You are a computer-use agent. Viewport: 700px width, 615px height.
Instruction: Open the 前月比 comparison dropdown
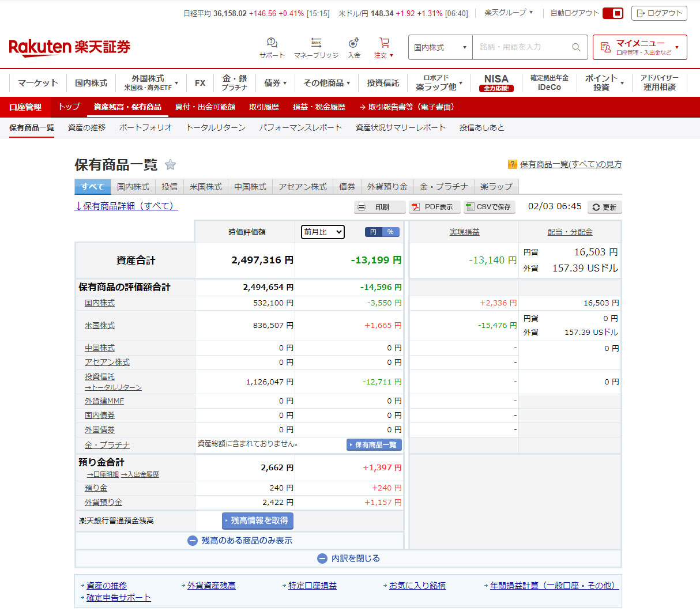pos(322,232)
